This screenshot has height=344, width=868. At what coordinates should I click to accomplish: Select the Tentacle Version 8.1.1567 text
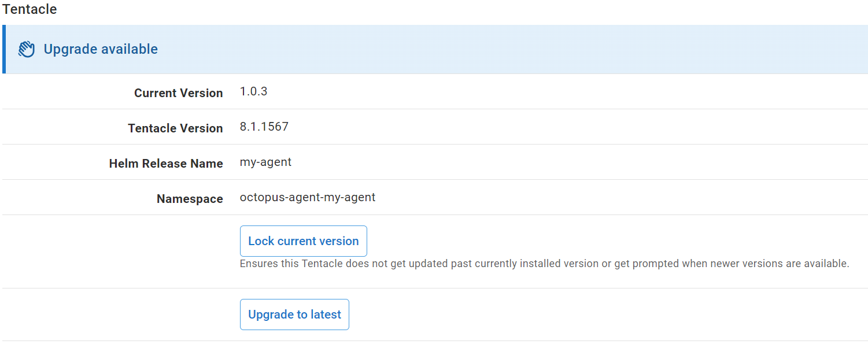point(264,126)
